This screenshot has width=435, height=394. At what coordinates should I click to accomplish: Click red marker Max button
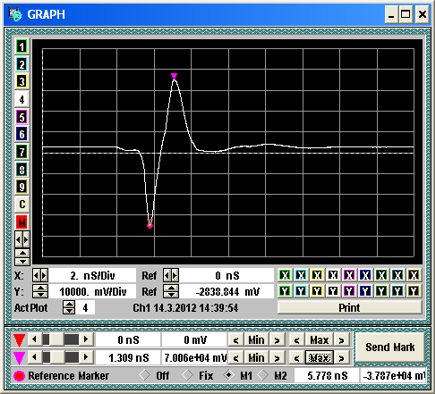[x=319, y=340]
